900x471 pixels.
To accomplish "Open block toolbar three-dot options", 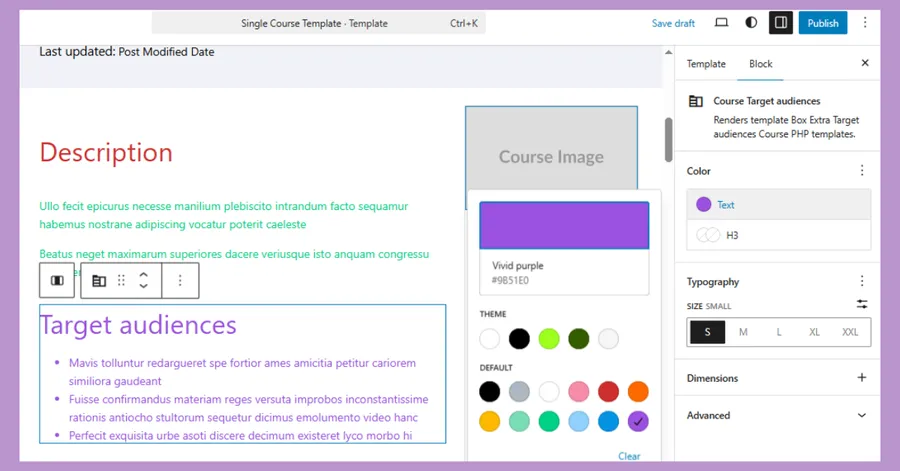I will (x=180, y=281).
